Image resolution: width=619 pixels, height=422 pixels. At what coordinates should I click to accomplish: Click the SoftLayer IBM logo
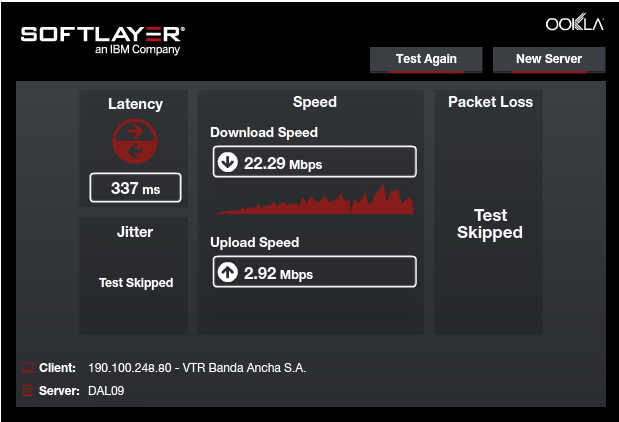coord(102,38)
